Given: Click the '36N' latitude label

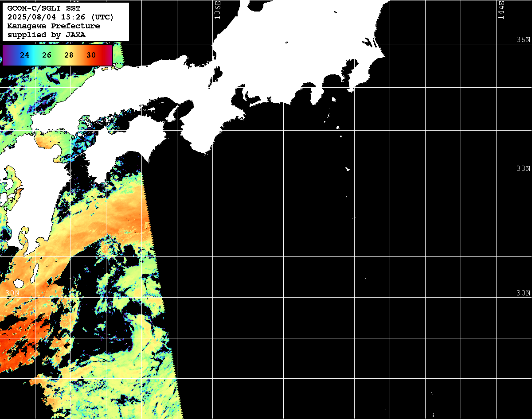Looking at the screenshot, I should [523, 39].
